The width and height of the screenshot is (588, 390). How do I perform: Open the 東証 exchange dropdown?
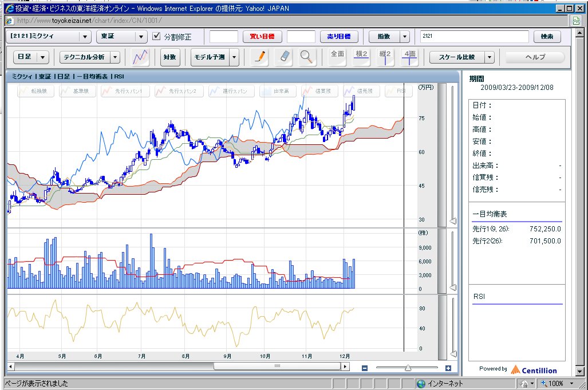point(121,37)
